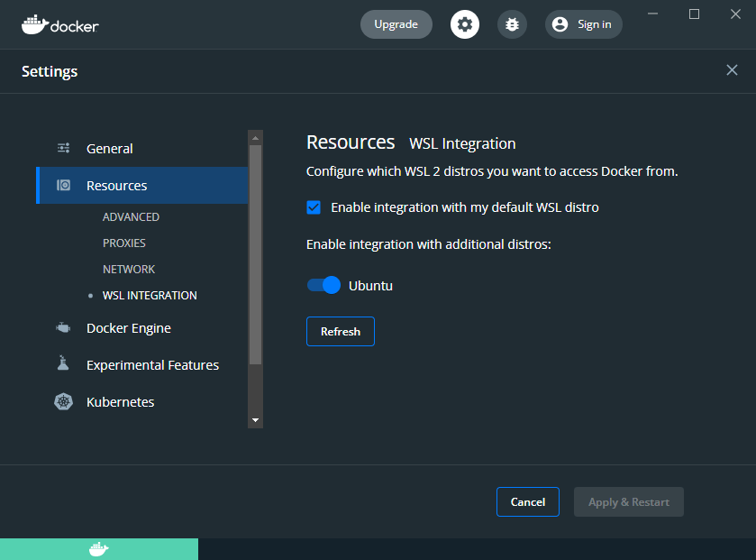Click Apply & Restart button

pos(629,501)
